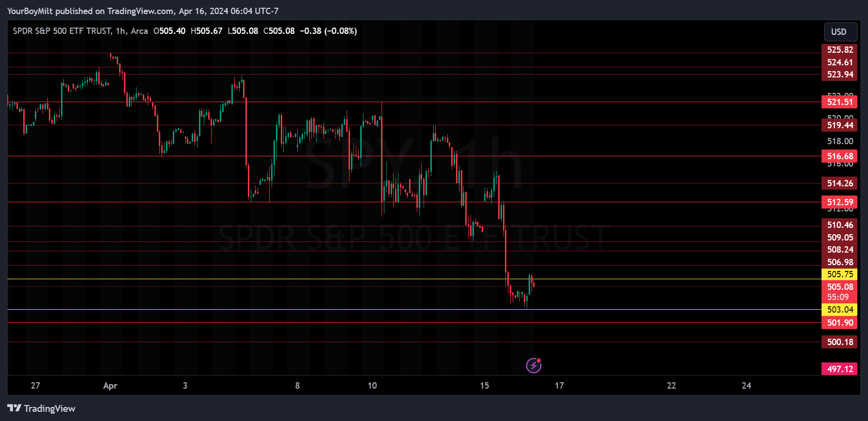This screenshot has height=421, width=868.
Task: Click the change value −0.38 (−0.08%)
Action: click(x=328, y=31)
